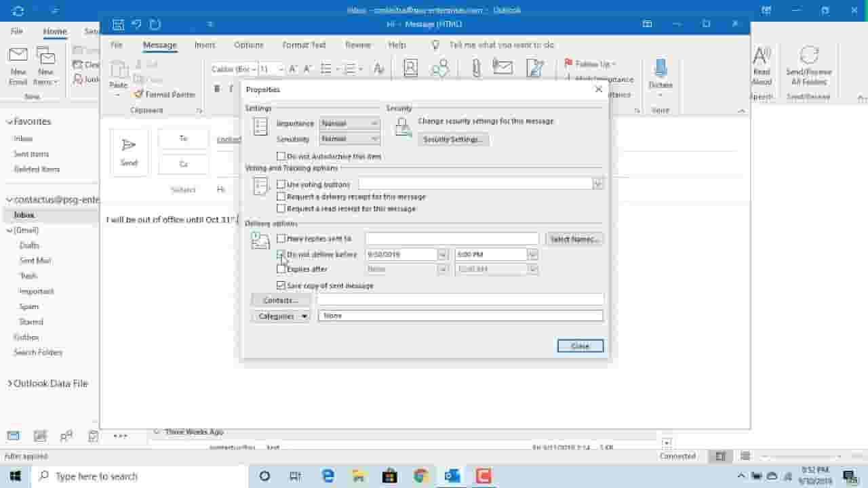Click the Select Names button
This screenshot has height=488, width=868.
[x=574, y=239]
